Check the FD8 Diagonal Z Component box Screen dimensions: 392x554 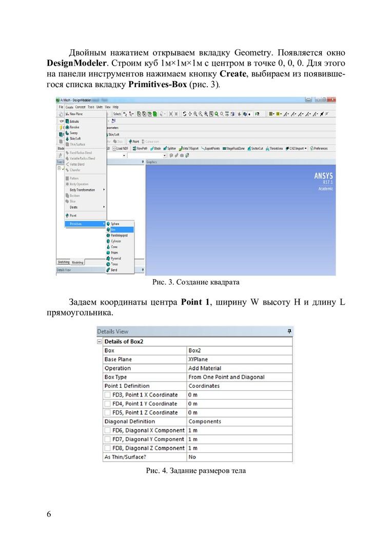pos(108,448)
